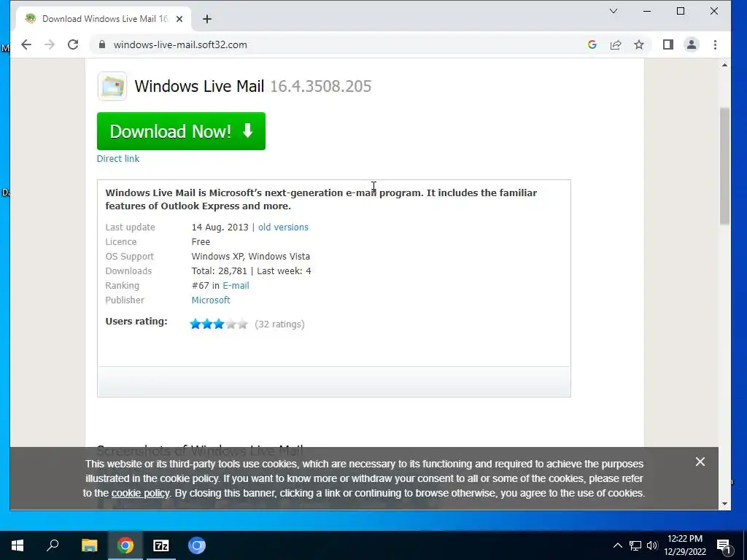Click the Chrome taskbar icon
This screenshot has height=560, width=747.
(x=125, y=545)
